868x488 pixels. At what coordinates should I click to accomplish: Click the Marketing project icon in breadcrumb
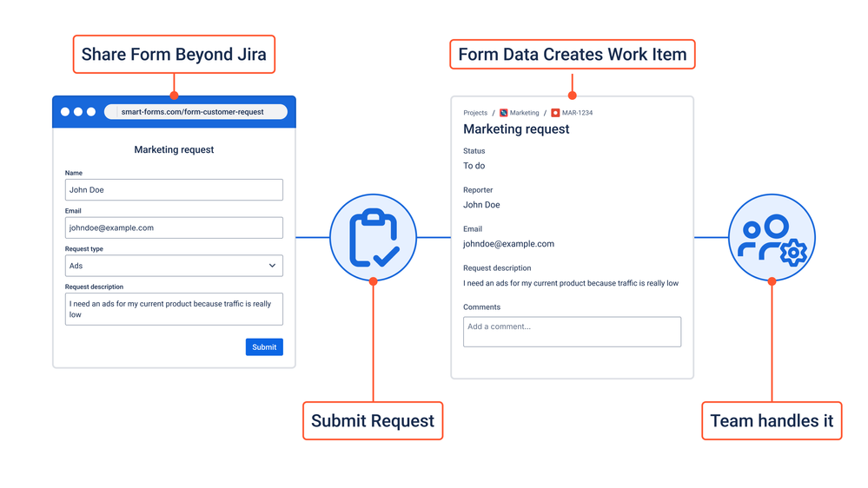click(504, 113)
